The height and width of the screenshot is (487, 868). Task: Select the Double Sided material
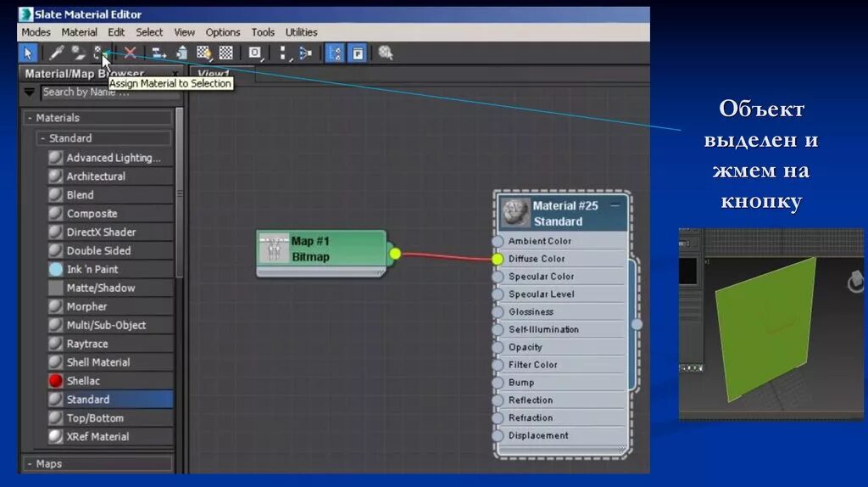(109, 250)
